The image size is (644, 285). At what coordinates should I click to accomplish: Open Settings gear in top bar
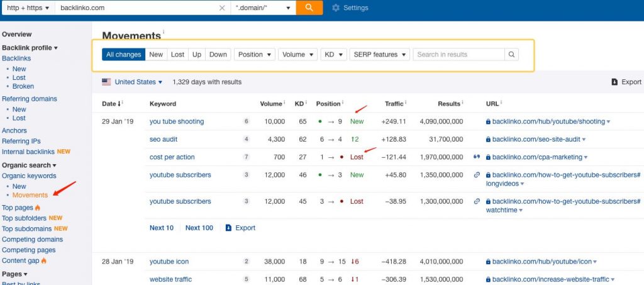350,8
